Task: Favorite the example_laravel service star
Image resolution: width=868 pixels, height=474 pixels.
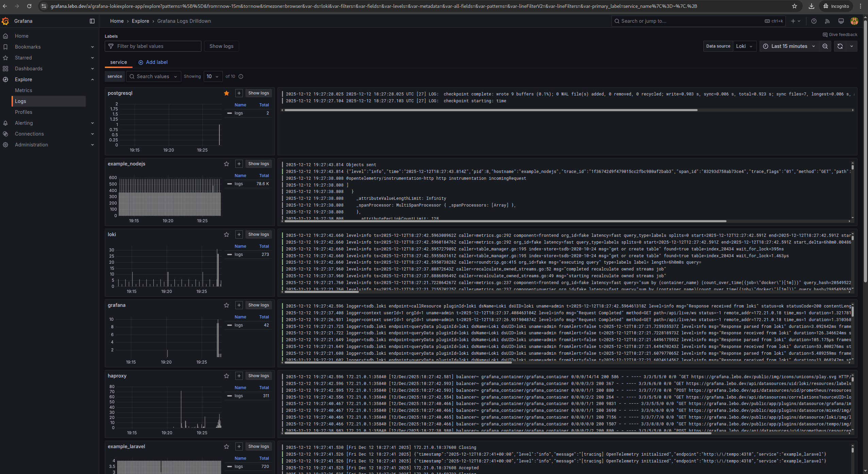Action: pyautogui.click(x=227, y=446)
